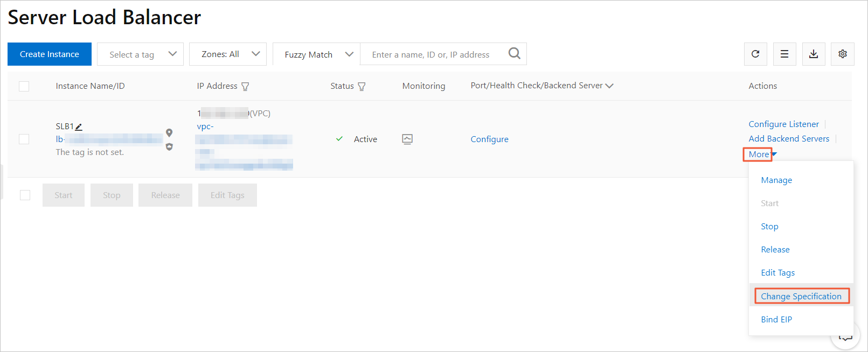Open the column list view icon
Image resolution: width=868 pixels, height=352 pixels.
784,54
